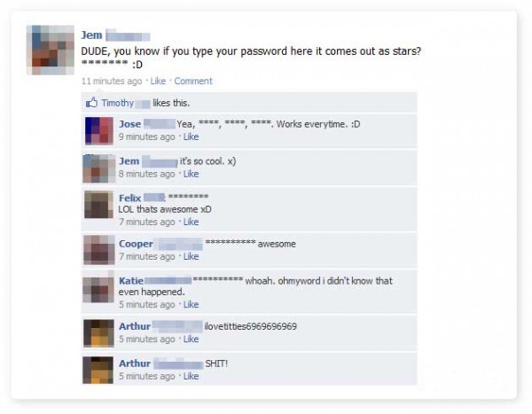Like Jose's comment
Image resolution: width=532 pixels, height=414 pixels.
coord(191,137)
